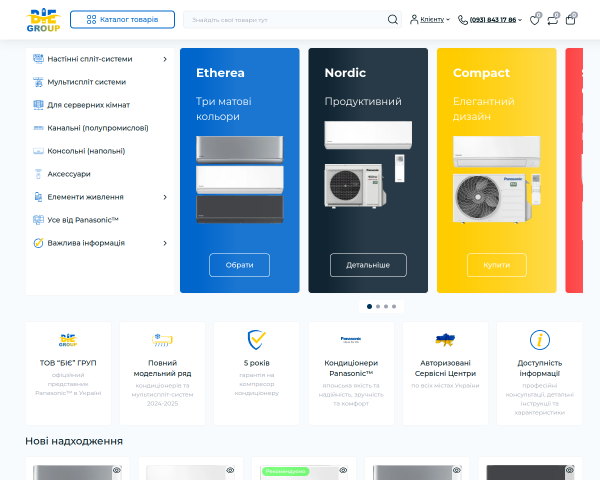Open Мультиспліт системи category

(86, 82)
